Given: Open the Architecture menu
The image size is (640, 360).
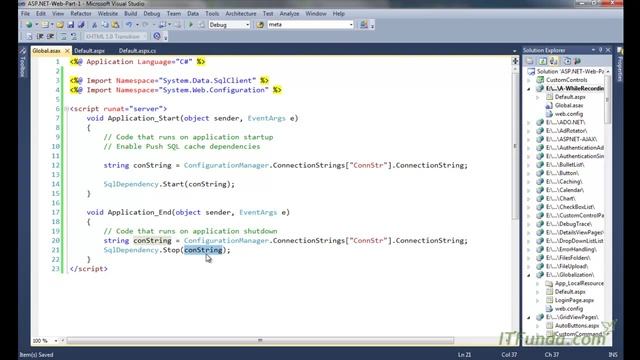Looking at the screenshot, I should point(241,13).
